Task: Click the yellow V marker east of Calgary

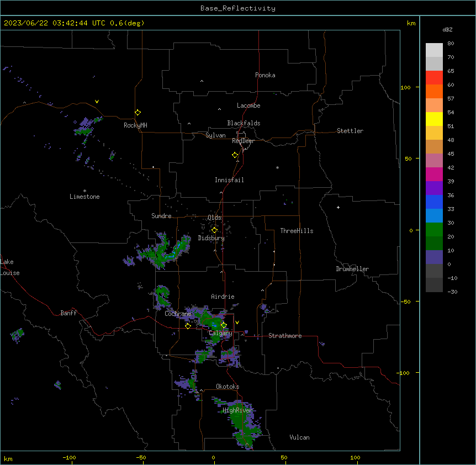Action: coord(237,323)
